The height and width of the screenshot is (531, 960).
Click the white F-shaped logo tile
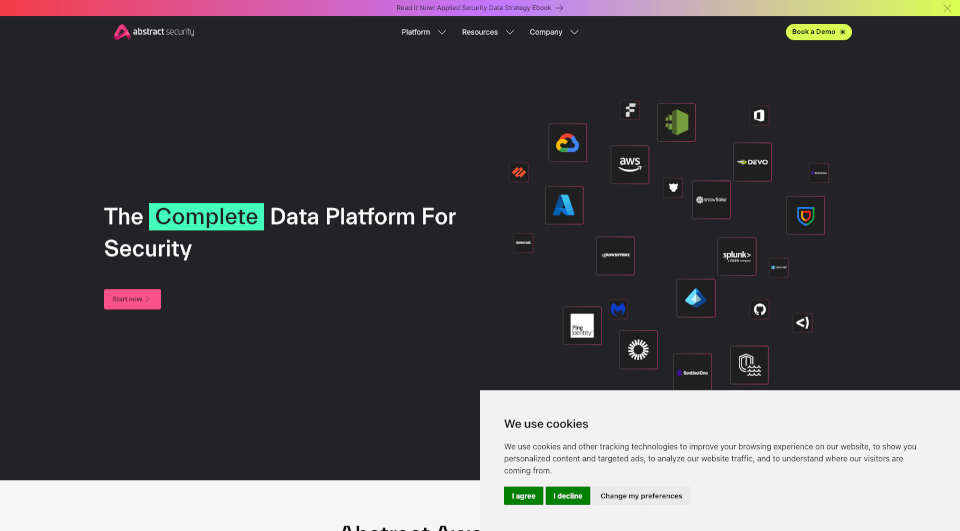click(630, 110)
